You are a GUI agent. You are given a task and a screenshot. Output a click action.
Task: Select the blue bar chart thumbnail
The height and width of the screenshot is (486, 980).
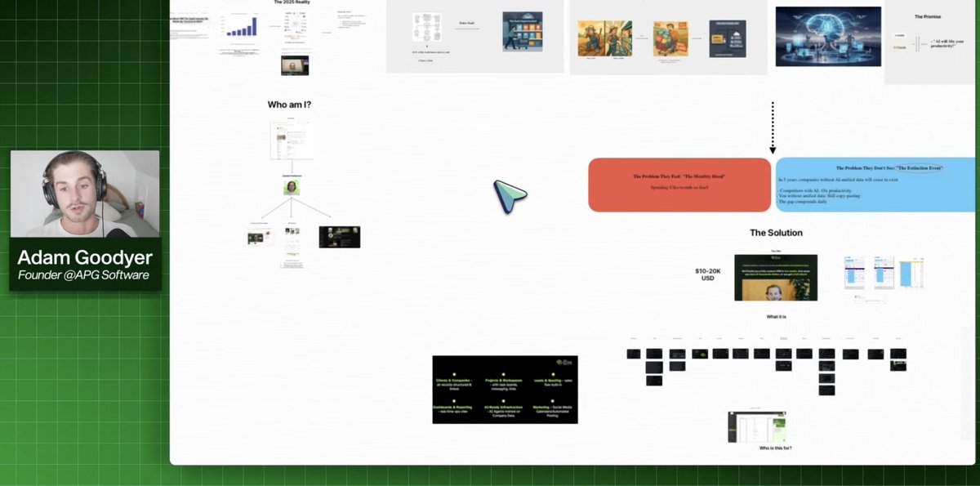point(243,27)
